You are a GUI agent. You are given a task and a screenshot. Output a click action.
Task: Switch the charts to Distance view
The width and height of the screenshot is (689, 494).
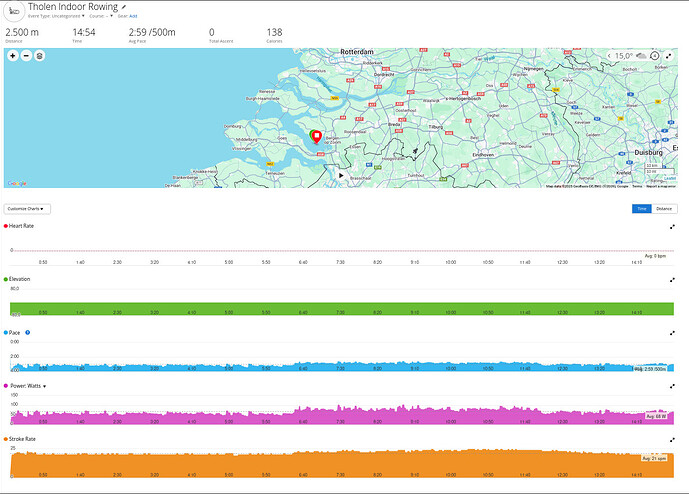664,208
